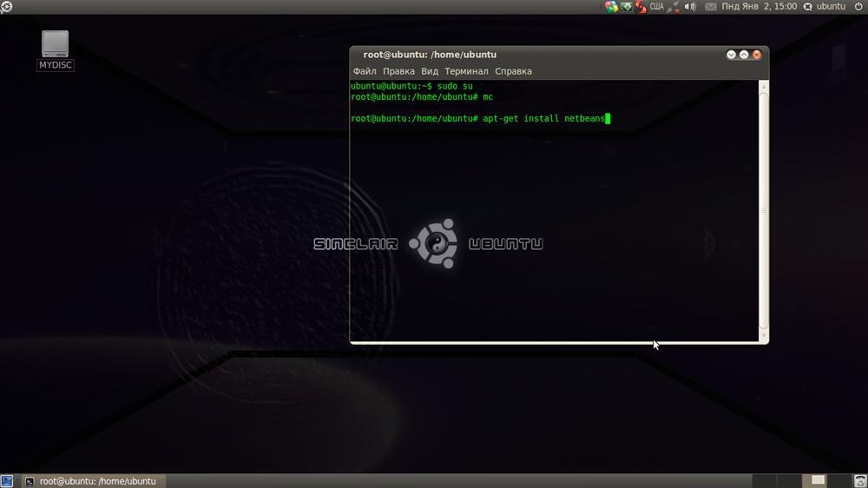The image size is (868, 488).
Task: Click the power session icon
Action: click(858, 7)
